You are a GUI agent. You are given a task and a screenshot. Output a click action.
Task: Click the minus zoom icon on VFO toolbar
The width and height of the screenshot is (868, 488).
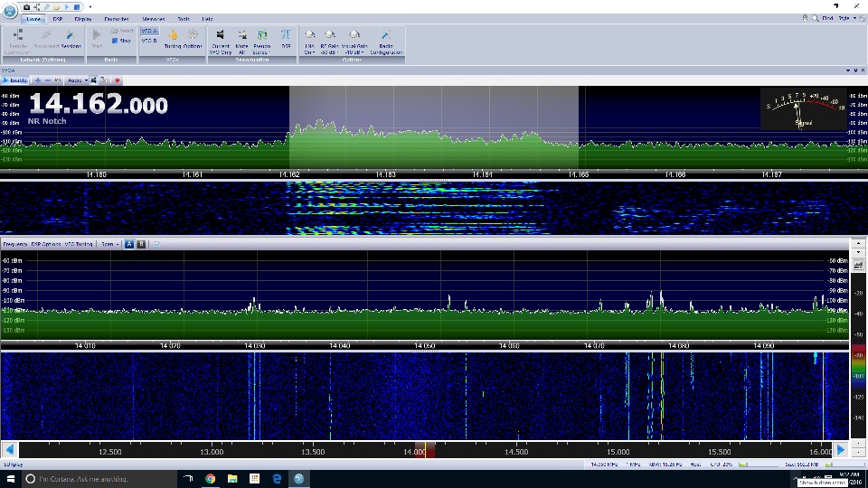tap(48, 80)
